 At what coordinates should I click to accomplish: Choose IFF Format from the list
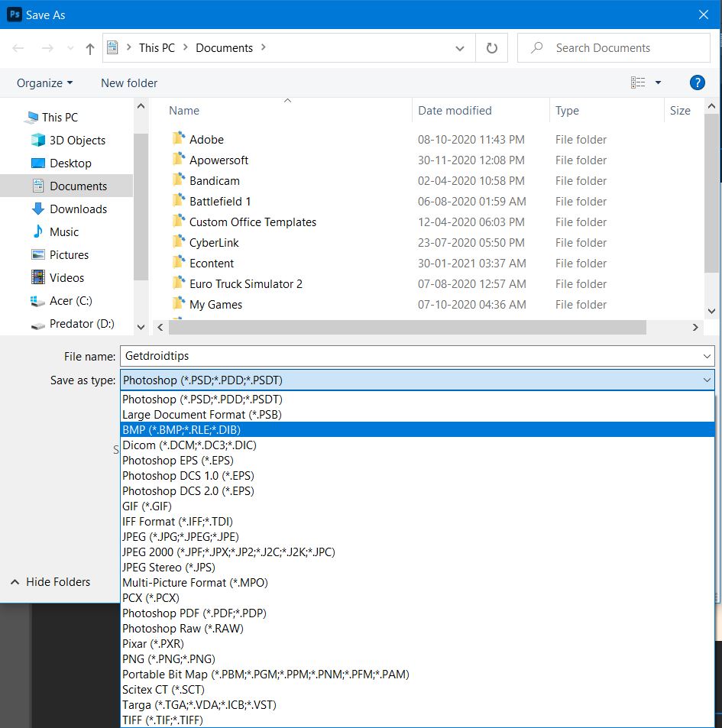tap(417, 522)
